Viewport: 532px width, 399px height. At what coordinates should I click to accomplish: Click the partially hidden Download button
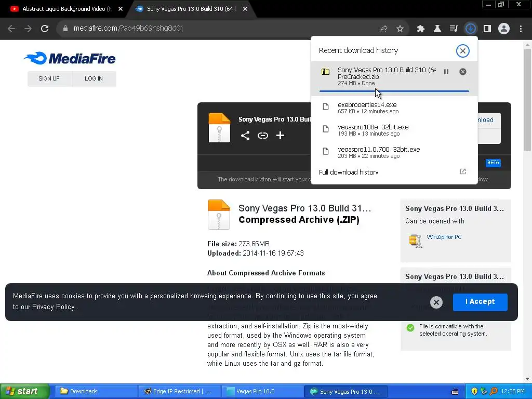(x=489, y=121)
